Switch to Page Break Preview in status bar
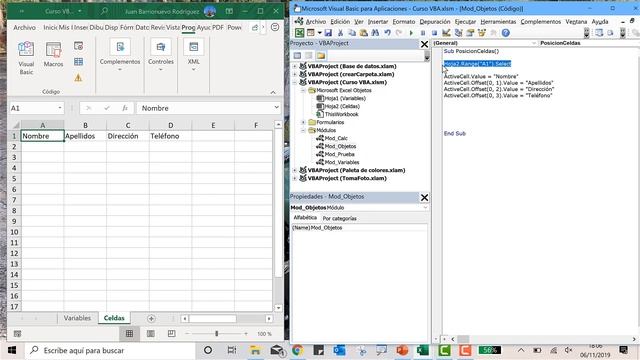 coord(171,334)
